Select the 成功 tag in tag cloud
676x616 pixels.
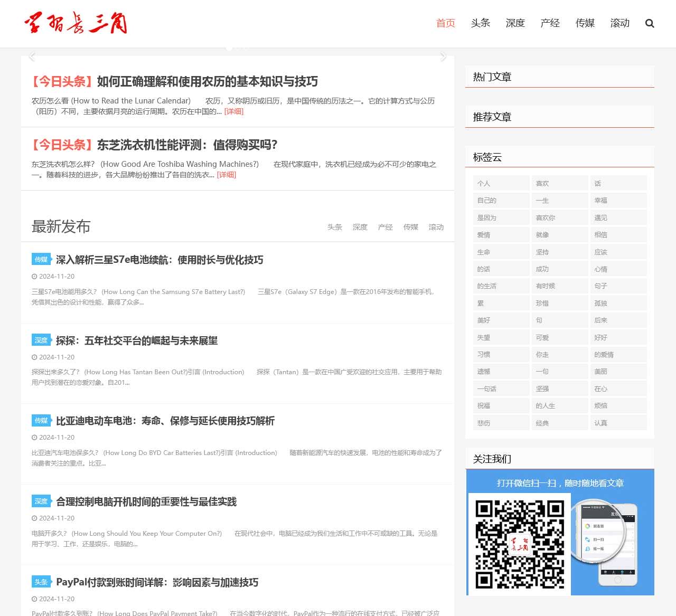pyautogui.click(x=560, y=269)
